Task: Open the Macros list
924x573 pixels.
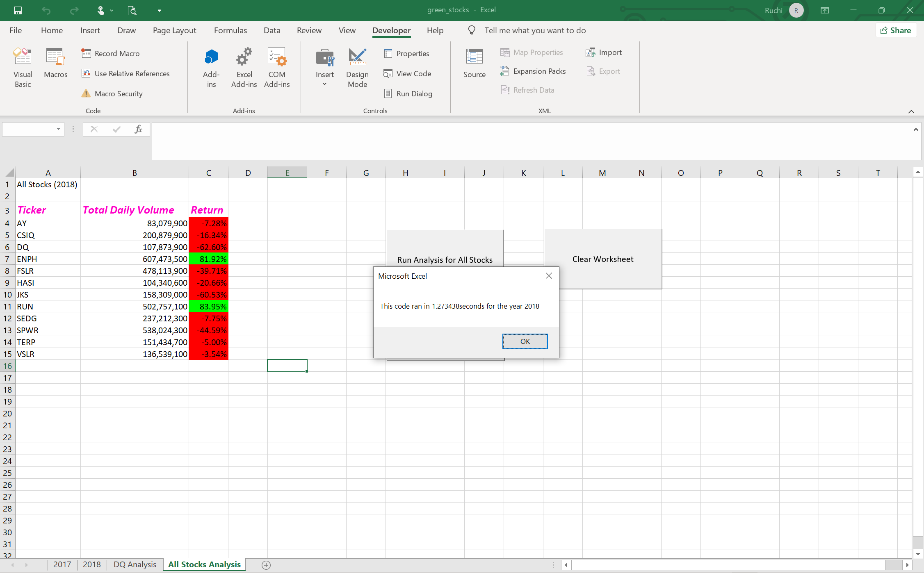Action: tap(55, 63)
